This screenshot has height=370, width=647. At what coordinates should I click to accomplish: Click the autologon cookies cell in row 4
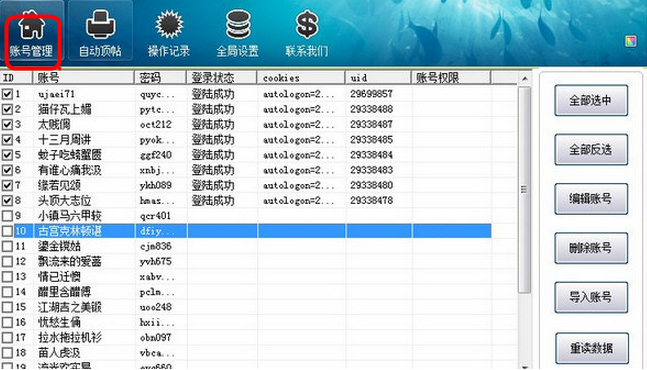tap(299, 139)
